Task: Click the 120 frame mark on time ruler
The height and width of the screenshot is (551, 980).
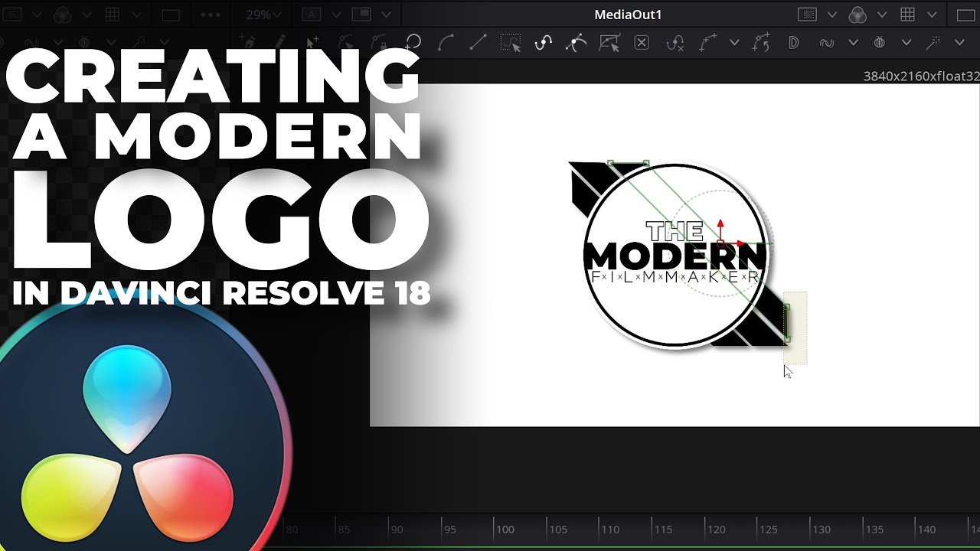Action: pos(716,529)
